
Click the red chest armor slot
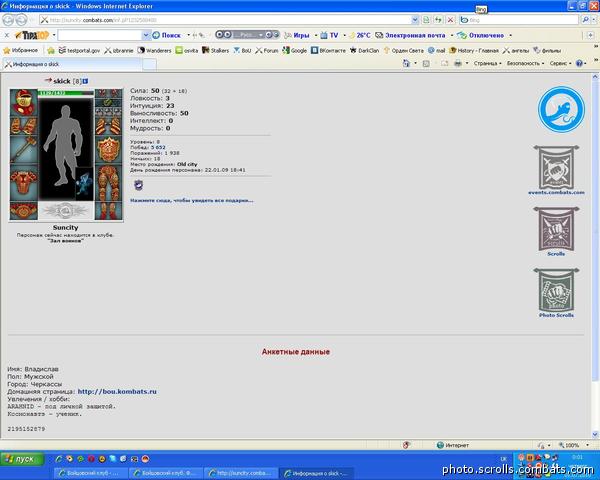24,183
